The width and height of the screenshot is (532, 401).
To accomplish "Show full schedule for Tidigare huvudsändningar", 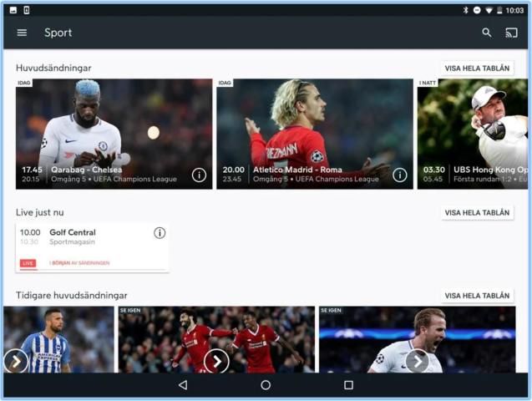I will (x=477, y=296).
